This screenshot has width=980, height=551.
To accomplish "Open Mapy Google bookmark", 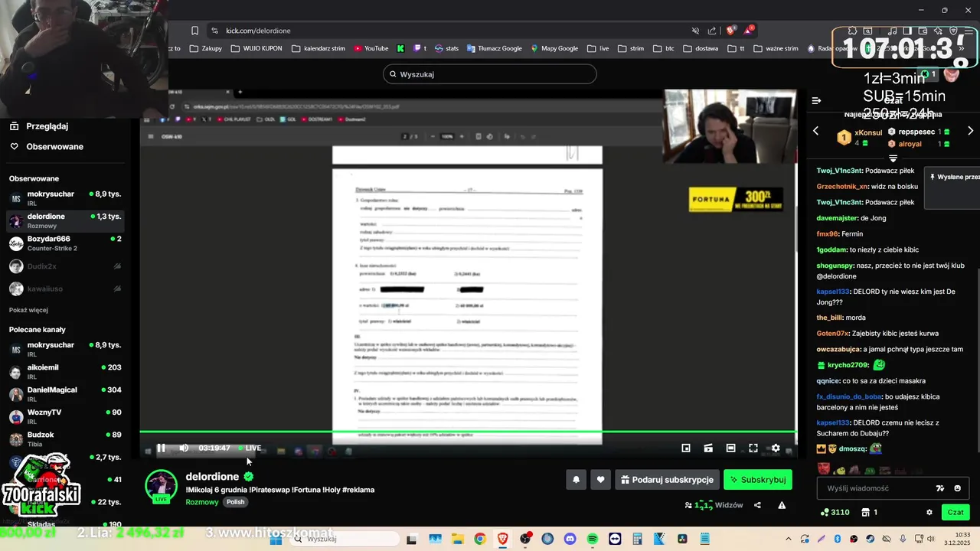I will (554, 48).
